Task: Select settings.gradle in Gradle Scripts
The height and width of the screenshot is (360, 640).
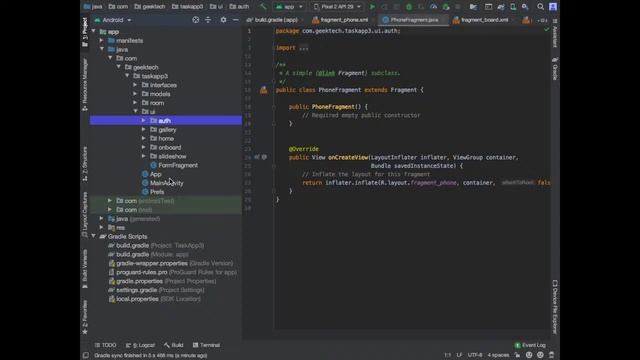Action: tap(156, 290)
